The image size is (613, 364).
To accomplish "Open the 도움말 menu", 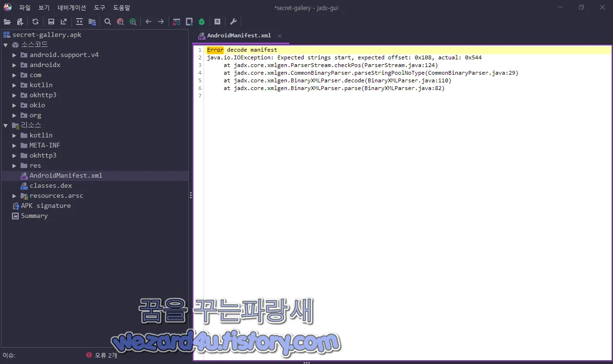I will [122, 8].
